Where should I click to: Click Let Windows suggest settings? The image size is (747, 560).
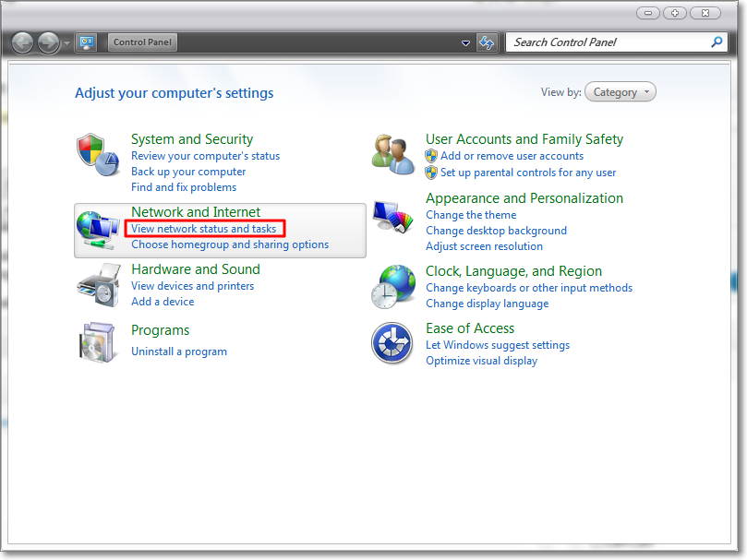pos(498,345)
